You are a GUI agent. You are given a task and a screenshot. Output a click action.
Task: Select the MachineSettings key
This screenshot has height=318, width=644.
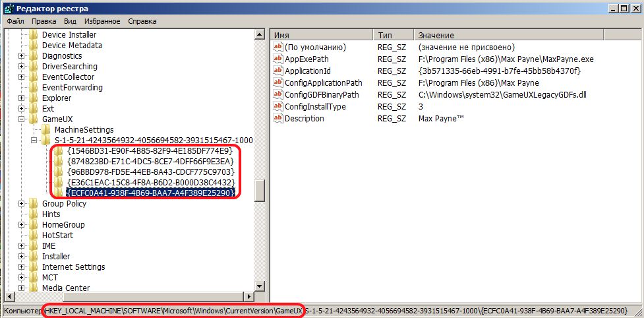pyautogui.click(x=84, y=130)
